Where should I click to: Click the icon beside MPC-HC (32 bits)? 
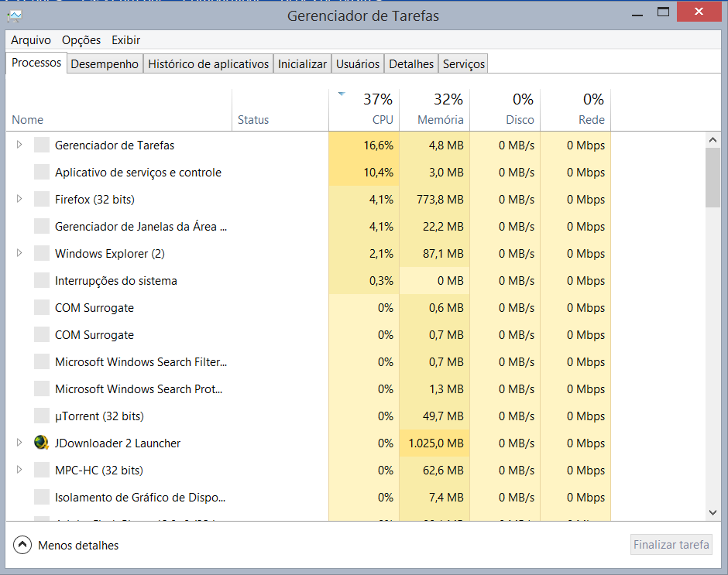(x=41, y=470)
